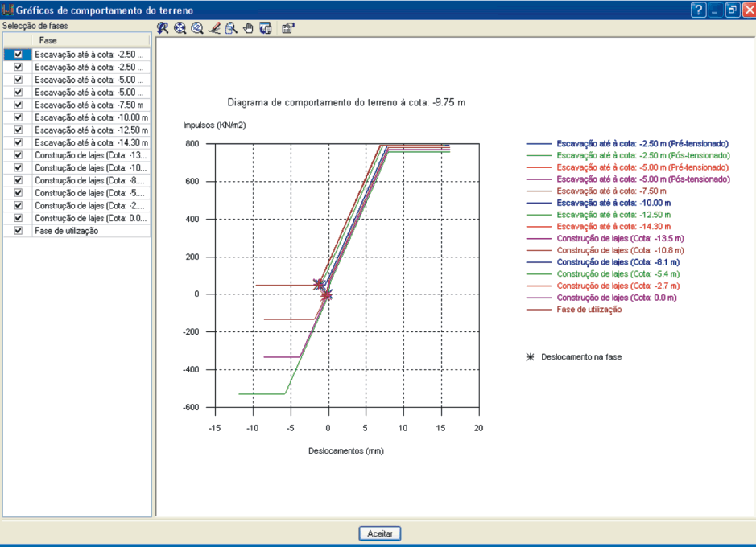Select the x2 zoom magnifier icon

point(197,28)
